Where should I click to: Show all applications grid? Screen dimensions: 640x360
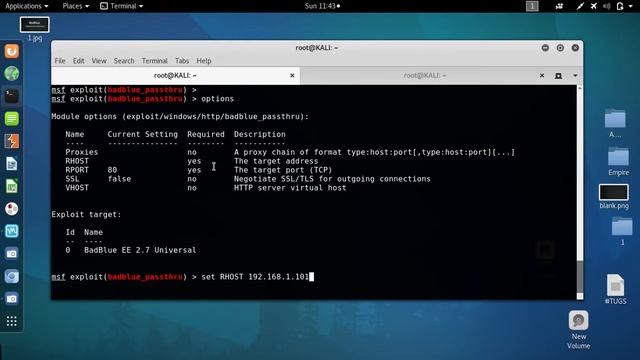(11, 321)
